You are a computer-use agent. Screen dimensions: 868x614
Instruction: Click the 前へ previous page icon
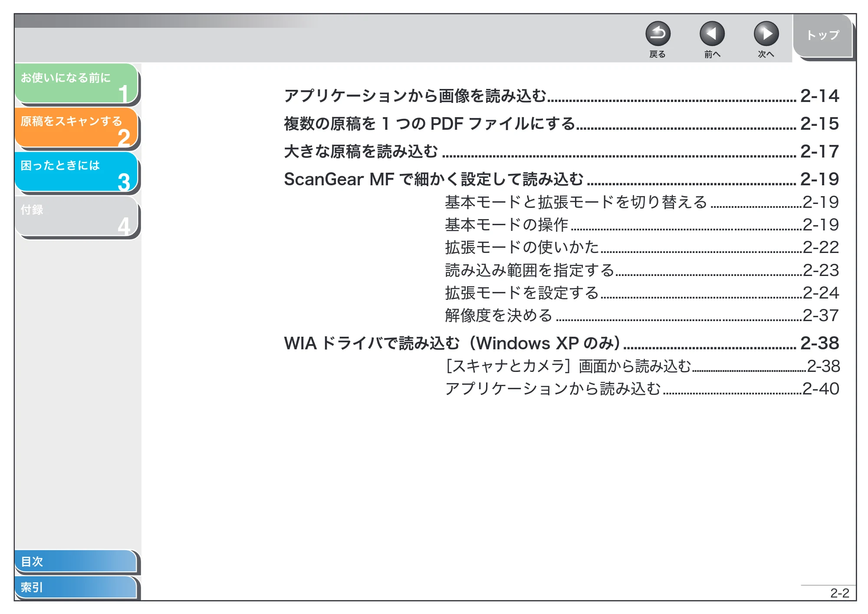click(x=712, y=34)
